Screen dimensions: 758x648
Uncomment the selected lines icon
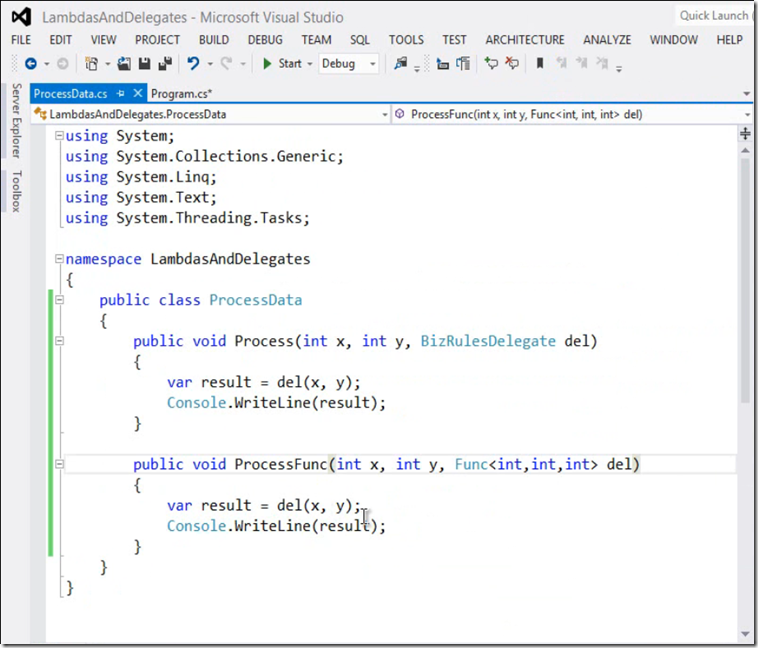pos(511,63)
